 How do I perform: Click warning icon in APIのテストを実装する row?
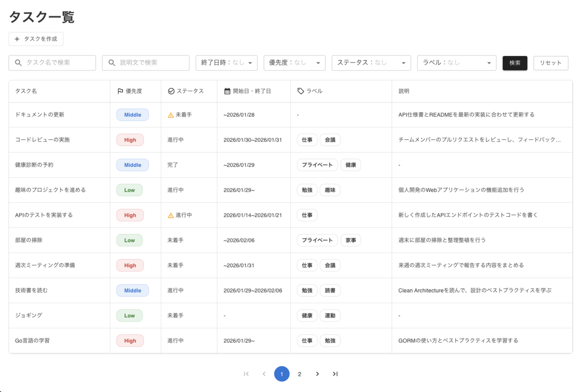tap(171, 215)
